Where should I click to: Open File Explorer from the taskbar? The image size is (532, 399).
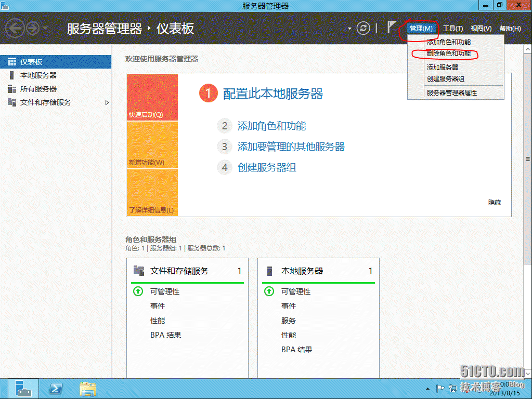[x=88, y=389]
